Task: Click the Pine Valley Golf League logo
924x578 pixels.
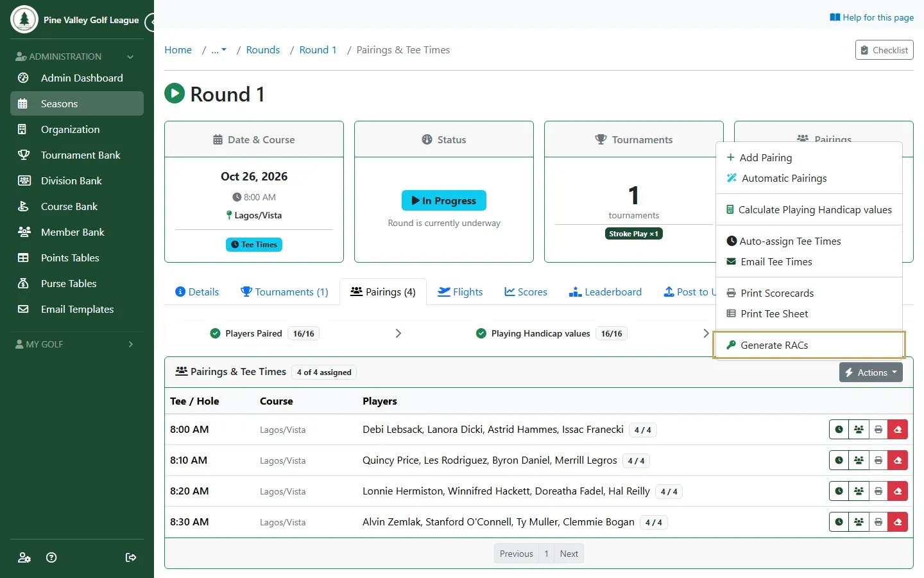Action: pyautogui.click(x=24, y=20)
